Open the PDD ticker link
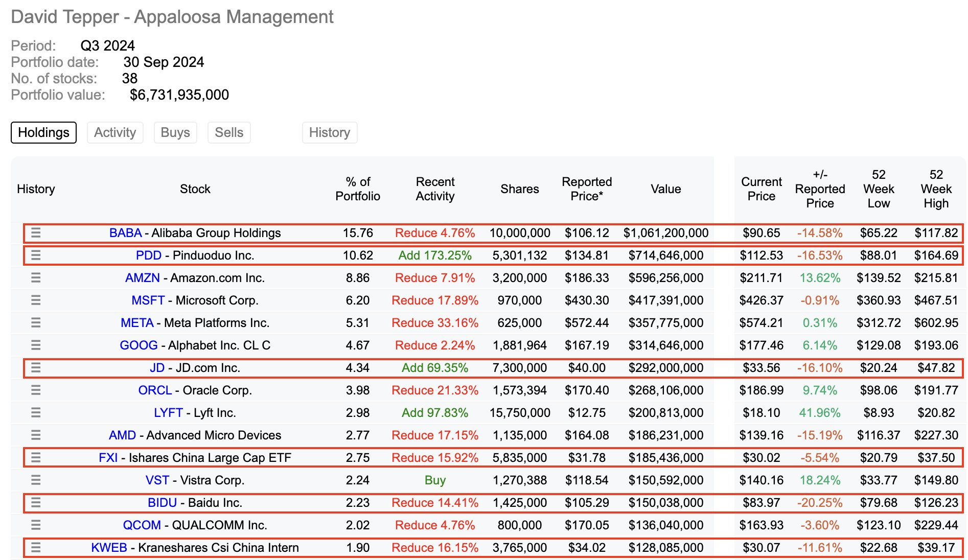 (149, 255)
